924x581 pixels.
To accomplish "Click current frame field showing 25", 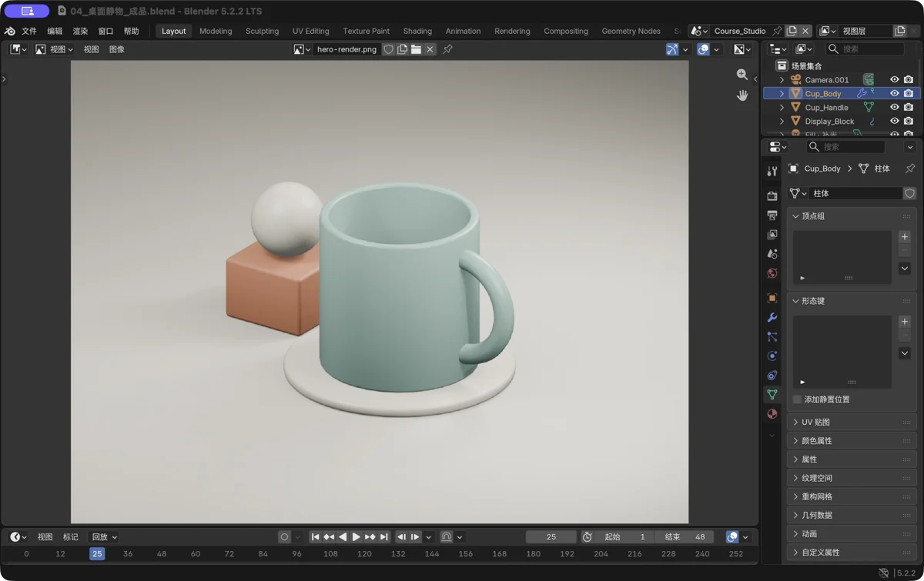I will click(x=551, y=537).
